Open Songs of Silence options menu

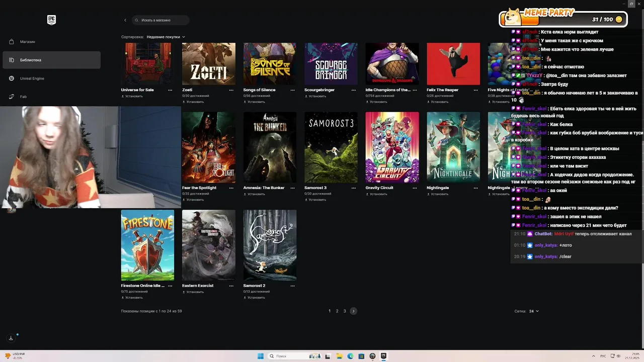(292, 90)
